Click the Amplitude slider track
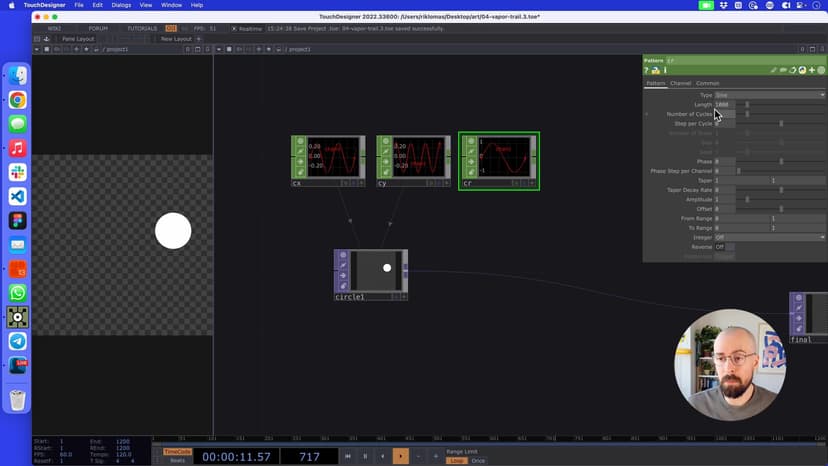 (x=780, y=199)
